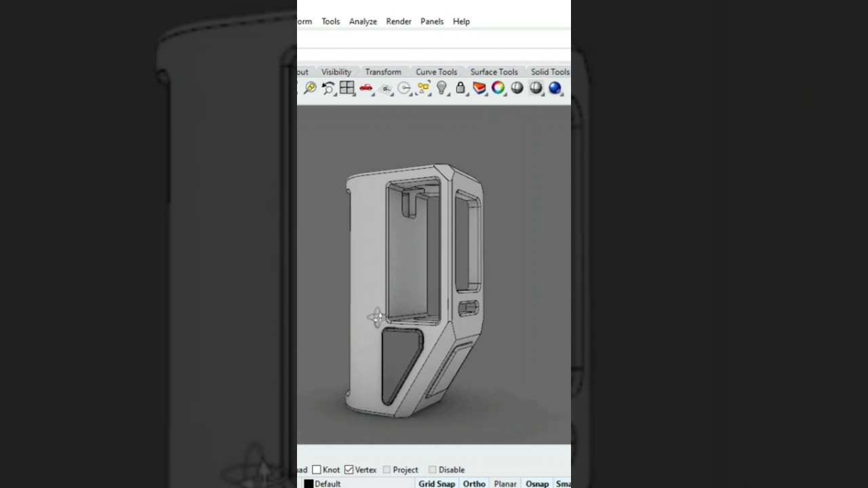Toggle Grid Snap in status bar

(436, 483)
